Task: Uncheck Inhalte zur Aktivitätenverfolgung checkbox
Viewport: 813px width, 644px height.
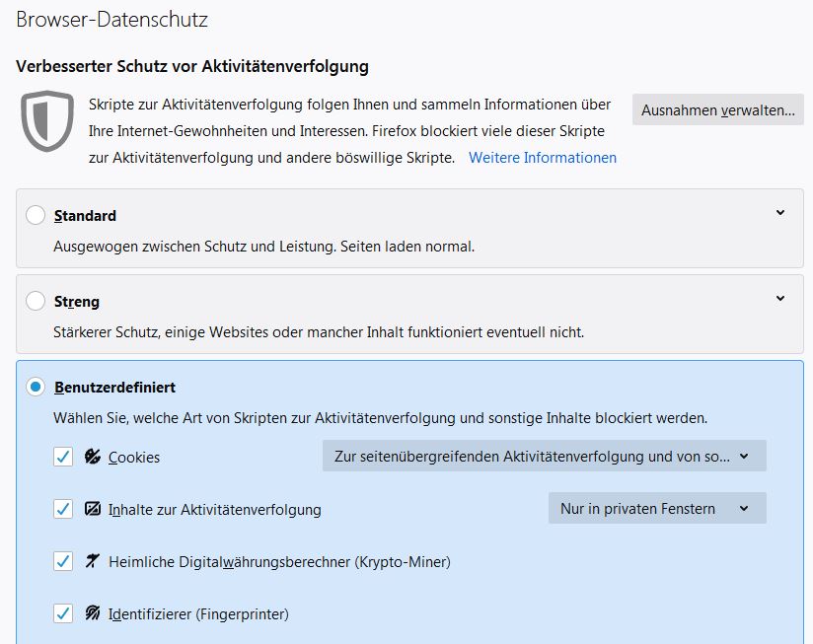Action: [x=63, y=509]
